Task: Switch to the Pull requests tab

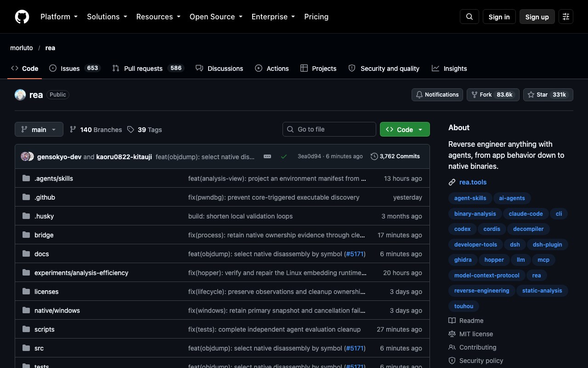Action: coord(148,68)
